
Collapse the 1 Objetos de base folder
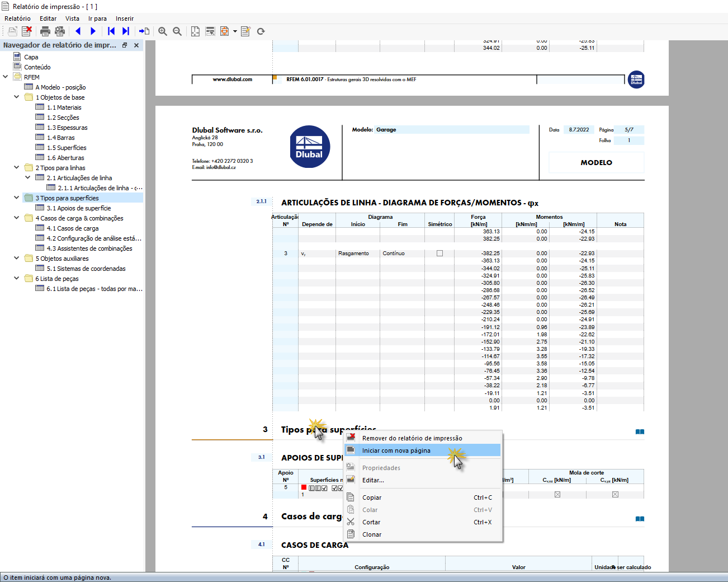tap(17, 97)
